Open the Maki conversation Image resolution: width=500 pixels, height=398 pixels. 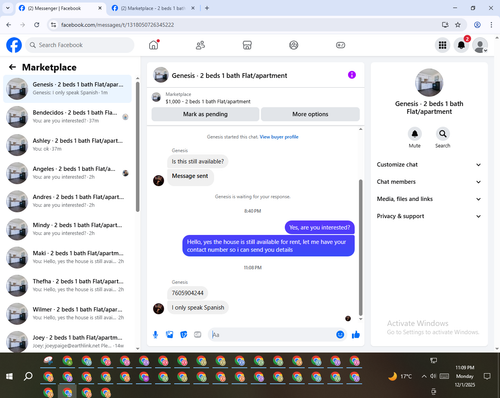67,257
